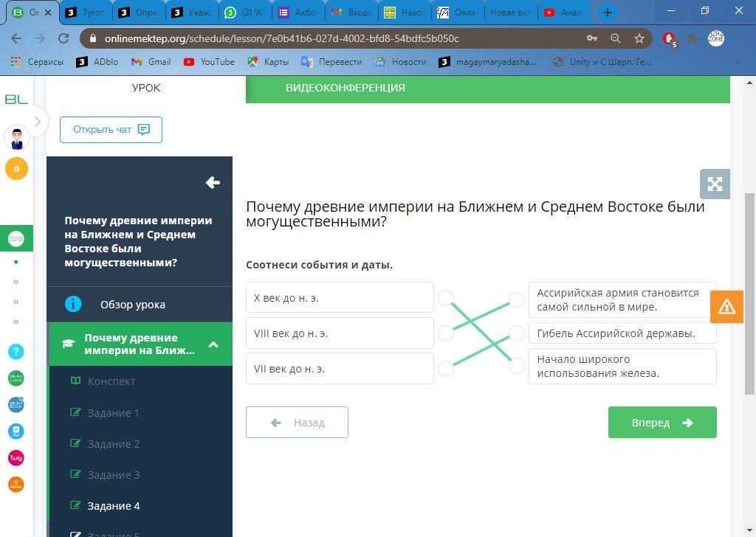This screenshot has width=756, height=537.
Task: Open a new browser tab with plus
Action: coord(608,13)
